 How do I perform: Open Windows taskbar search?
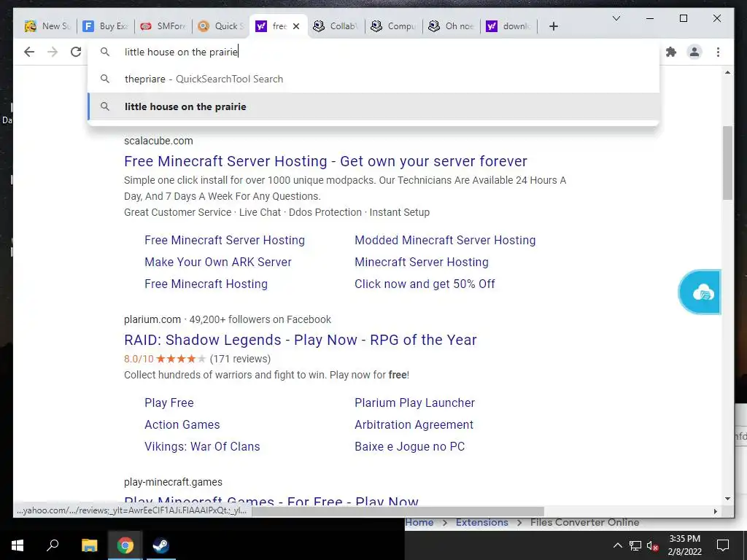click(x=53, y=545)
